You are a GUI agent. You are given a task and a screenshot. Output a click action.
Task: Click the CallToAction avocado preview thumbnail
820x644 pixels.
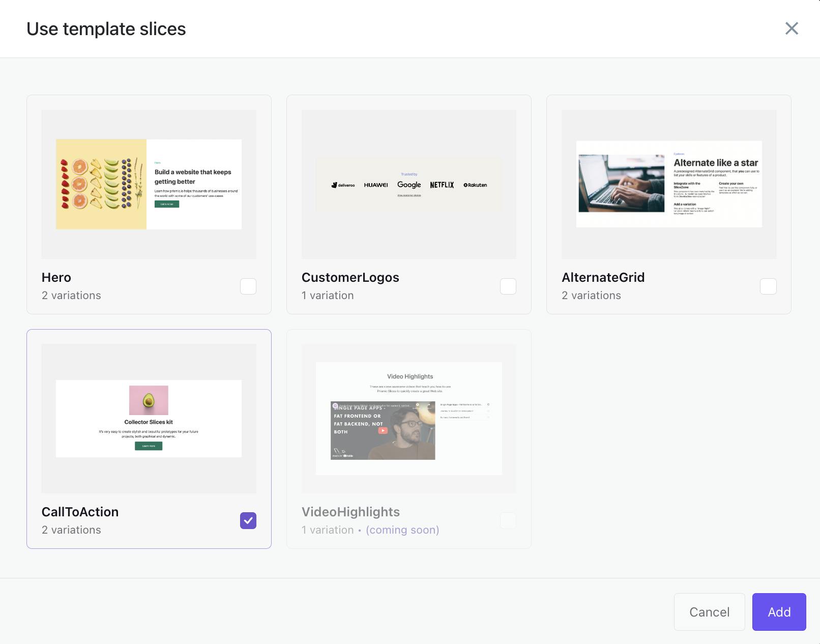[149, 418]
